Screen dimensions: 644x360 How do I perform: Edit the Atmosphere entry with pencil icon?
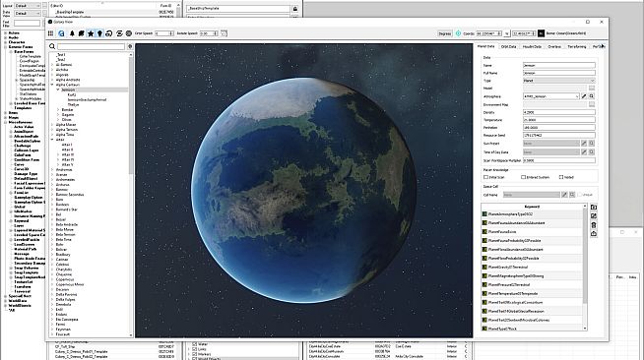pos(584,96)
